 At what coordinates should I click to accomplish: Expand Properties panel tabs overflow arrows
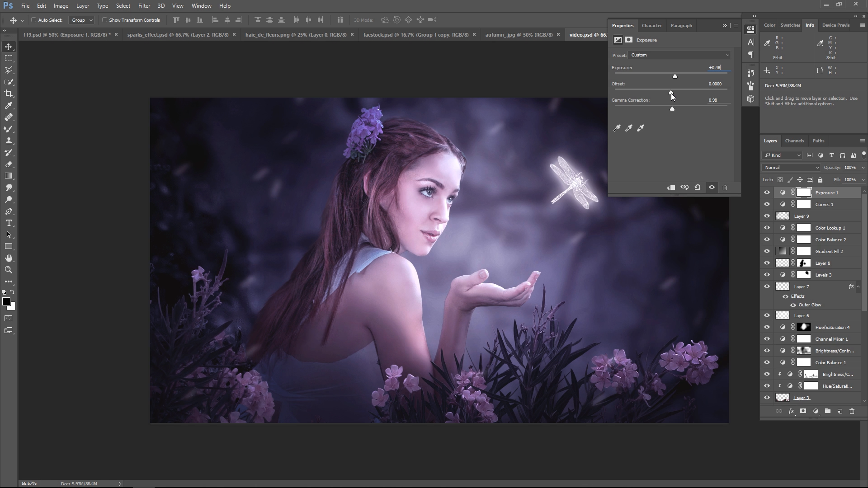(725, 26)
